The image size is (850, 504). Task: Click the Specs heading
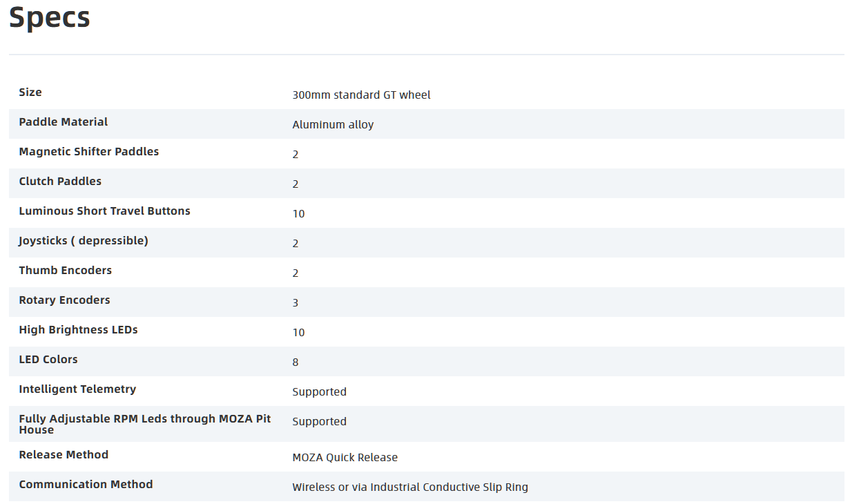(x=50, y=17)
